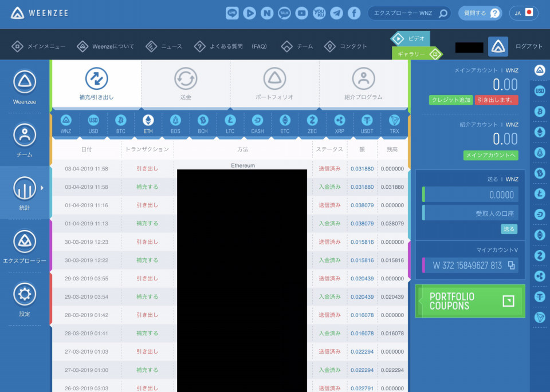Open エクスプローラー in left sidebar
550x392 pixels.
[25, 246]
